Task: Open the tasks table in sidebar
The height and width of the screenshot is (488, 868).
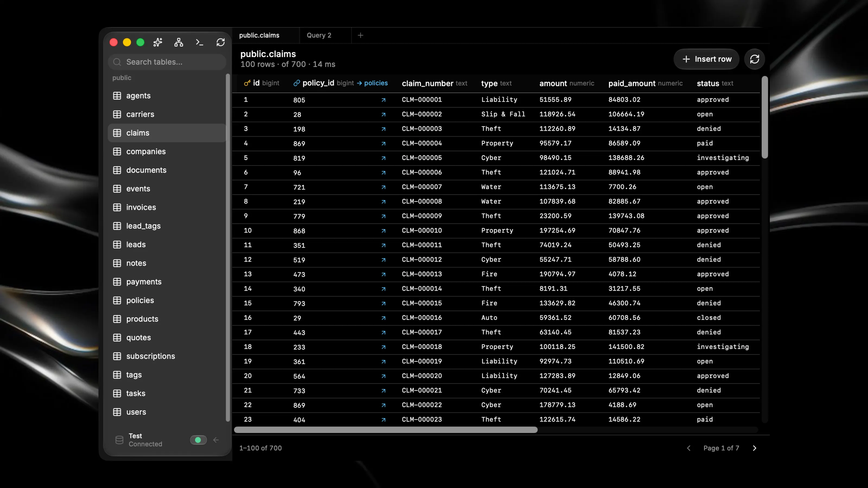Action: (167, 393)
